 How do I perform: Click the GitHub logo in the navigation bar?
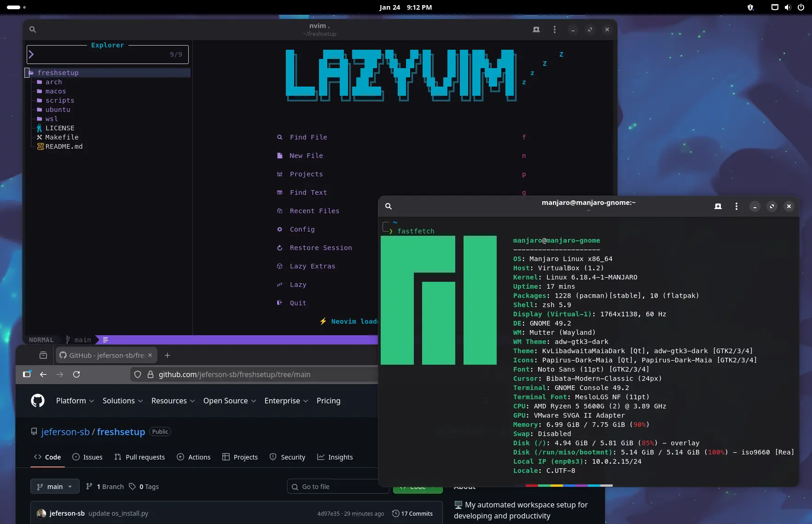pos(38,401)
